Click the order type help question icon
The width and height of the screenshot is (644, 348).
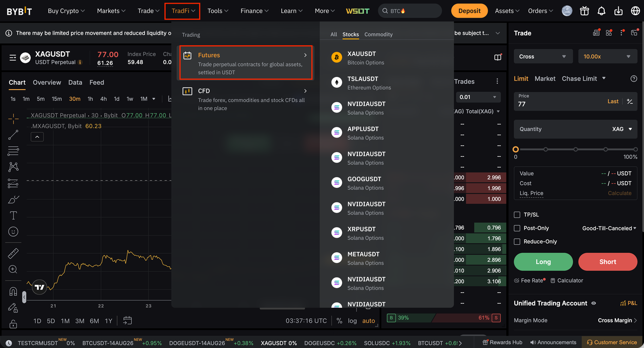click(x=633, y=79)
